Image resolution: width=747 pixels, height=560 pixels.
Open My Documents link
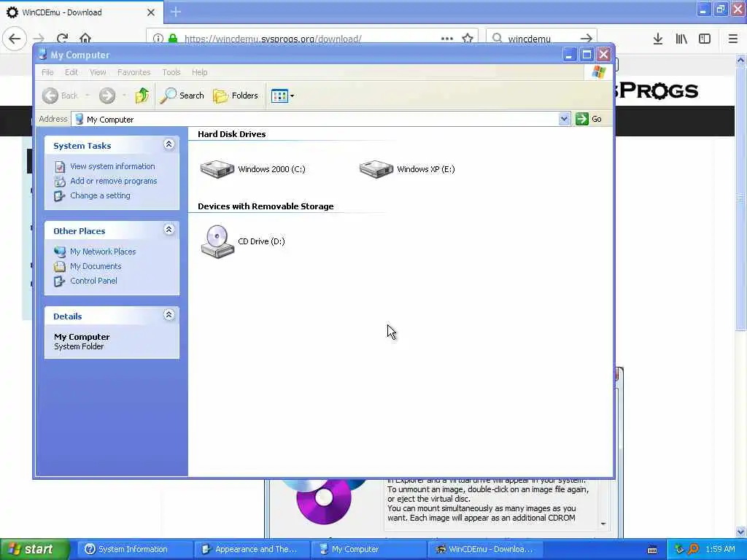click(96, 266)
